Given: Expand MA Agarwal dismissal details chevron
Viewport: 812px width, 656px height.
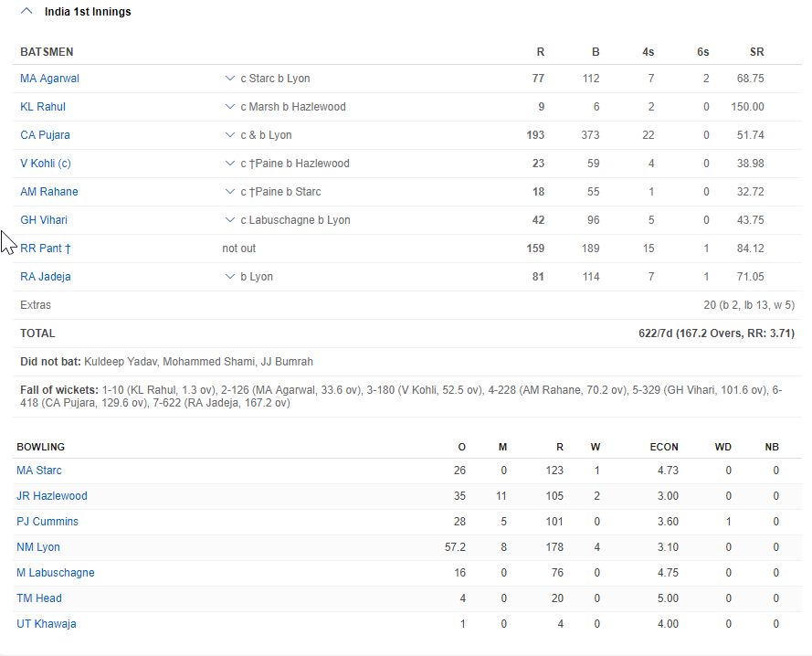Looking at the screenshot, I should click(x=229, y=79).
